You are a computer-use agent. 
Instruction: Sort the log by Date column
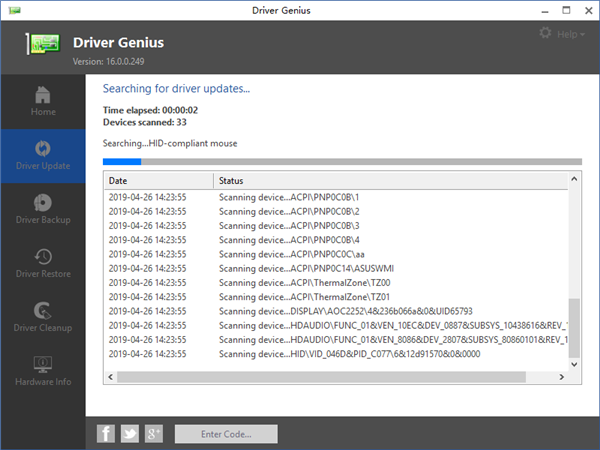click(158, 181)
